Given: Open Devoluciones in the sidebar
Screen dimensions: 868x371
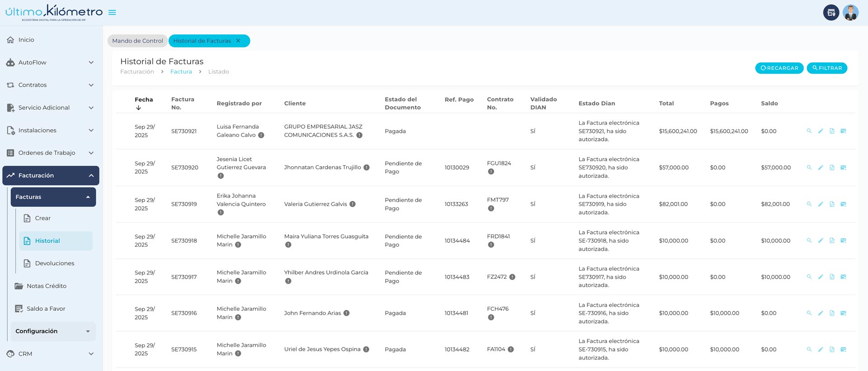Looking at the screenshot, I should click(54, 263).
